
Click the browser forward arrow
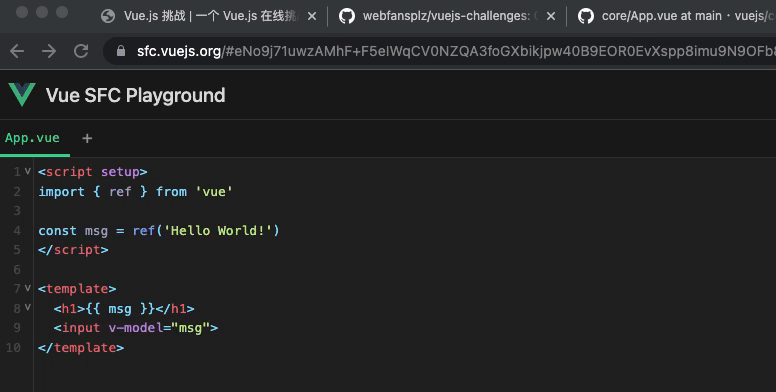click(x=49, y=51)
